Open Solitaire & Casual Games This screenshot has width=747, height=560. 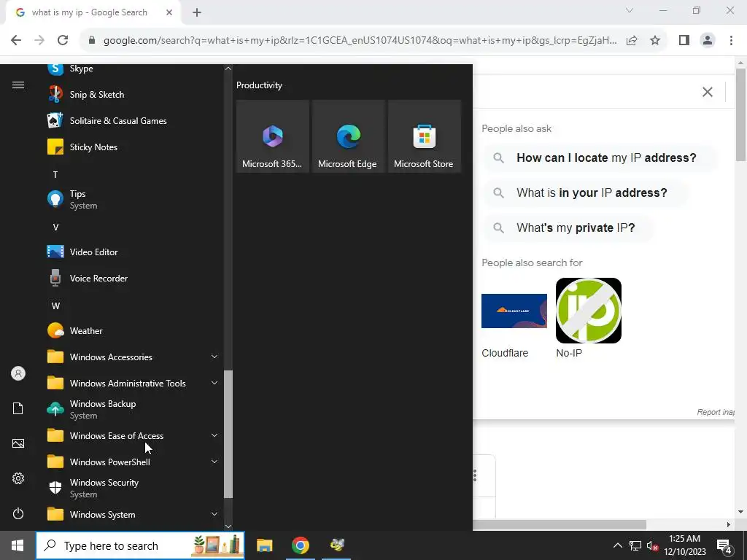[x=132, y=120]
